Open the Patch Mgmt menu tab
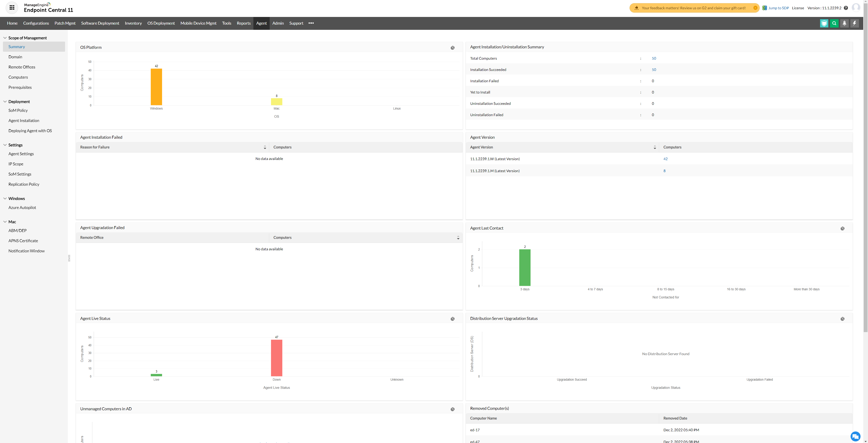The height and width of the screenshot is (443, 868). coord(65,23)
